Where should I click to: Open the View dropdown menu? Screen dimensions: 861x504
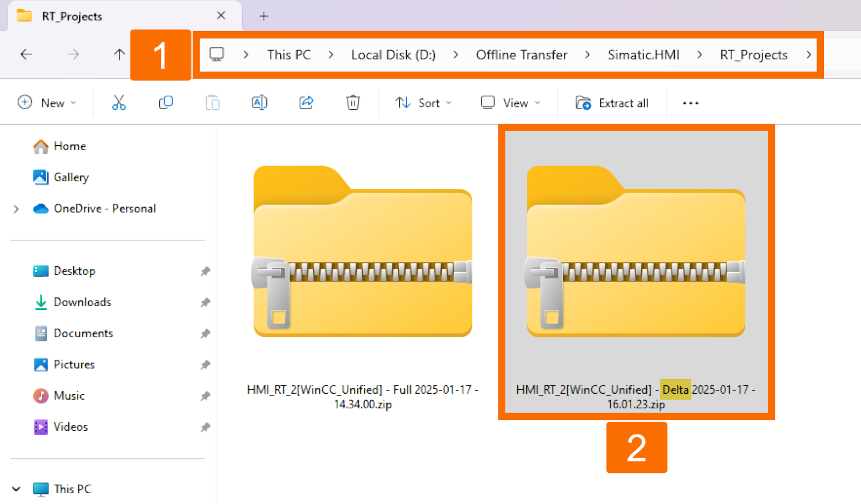click(511, 102)
